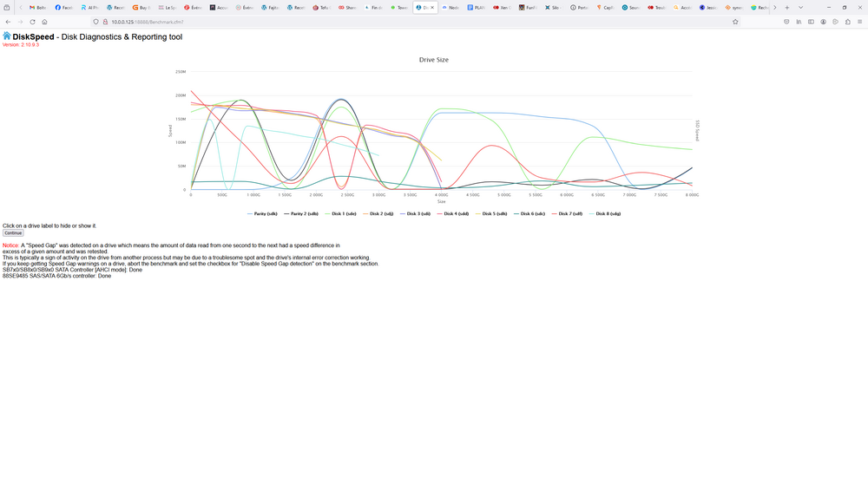The image size is (868, 477).
Task: Toggle Disk 7 (sdf) legend label
Action: point(567,213)
